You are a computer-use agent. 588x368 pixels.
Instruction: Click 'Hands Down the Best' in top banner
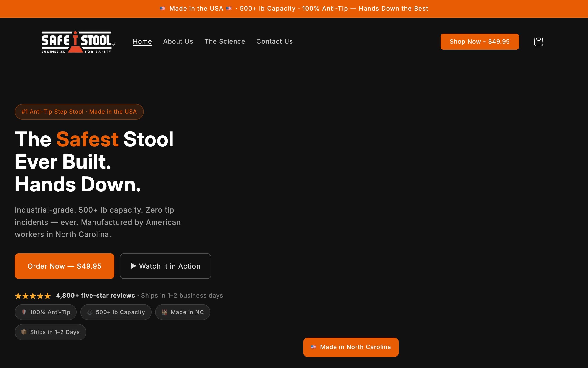pos(393,9)
